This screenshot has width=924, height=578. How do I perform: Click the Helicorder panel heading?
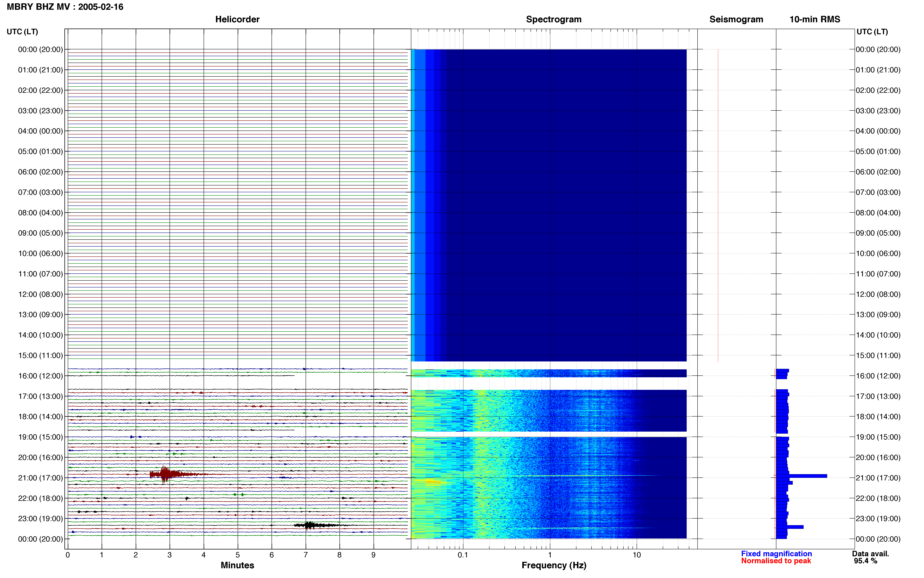tap(237, 20)
